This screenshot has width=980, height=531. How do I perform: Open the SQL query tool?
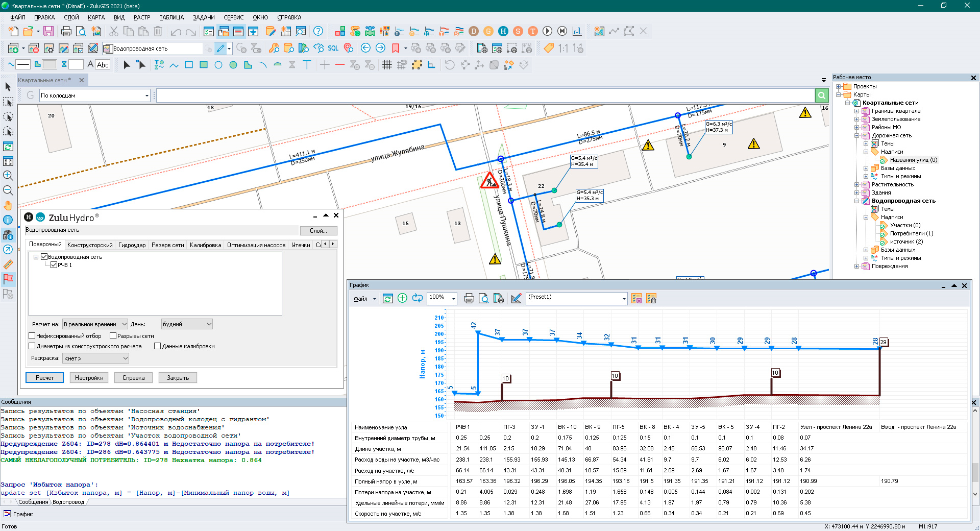[333, 49]
